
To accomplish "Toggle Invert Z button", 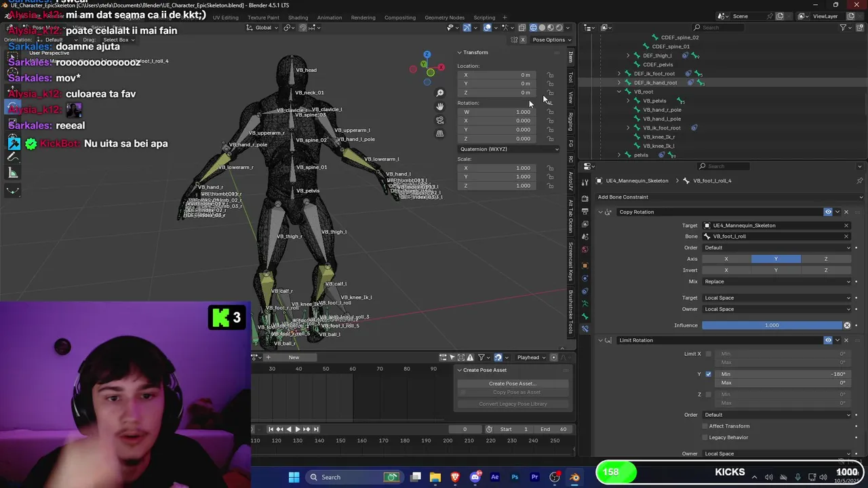I will pyautogui.click(x=825, y=270).
